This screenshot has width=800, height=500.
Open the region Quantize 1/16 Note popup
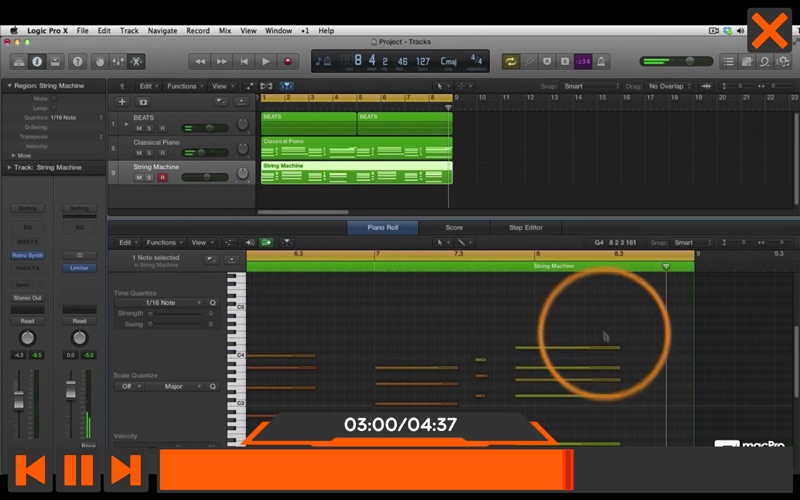pyautogui.click(x=77, y=118)
